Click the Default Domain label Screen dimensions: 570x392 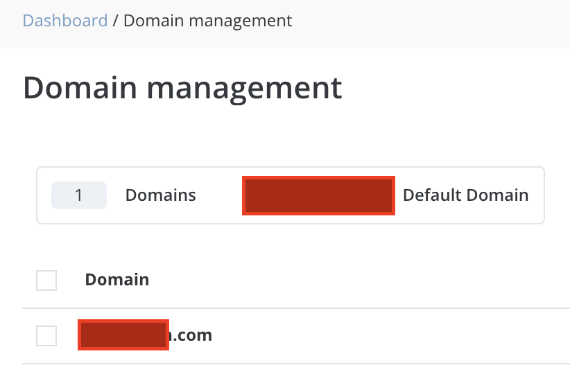465,195
